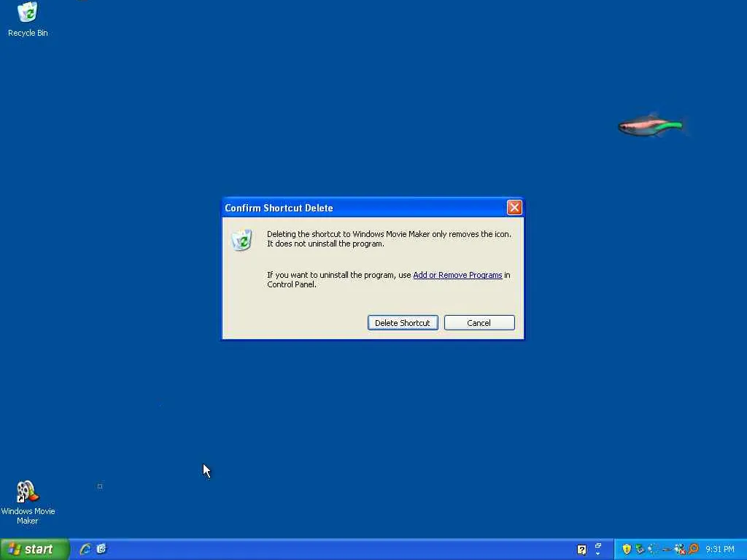
Task: Click the 9:31 PM system clock
Action: (720, 549)
